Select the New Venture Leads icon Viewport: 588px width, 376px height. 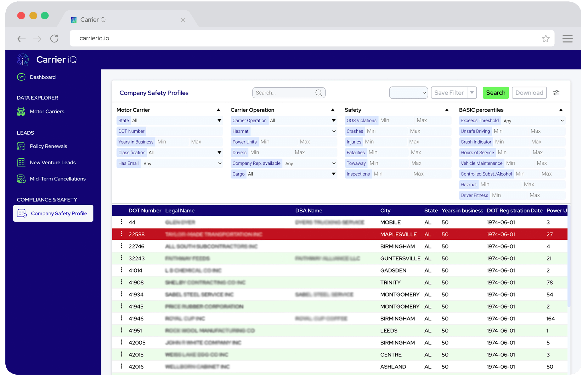(x=21, y=162)
